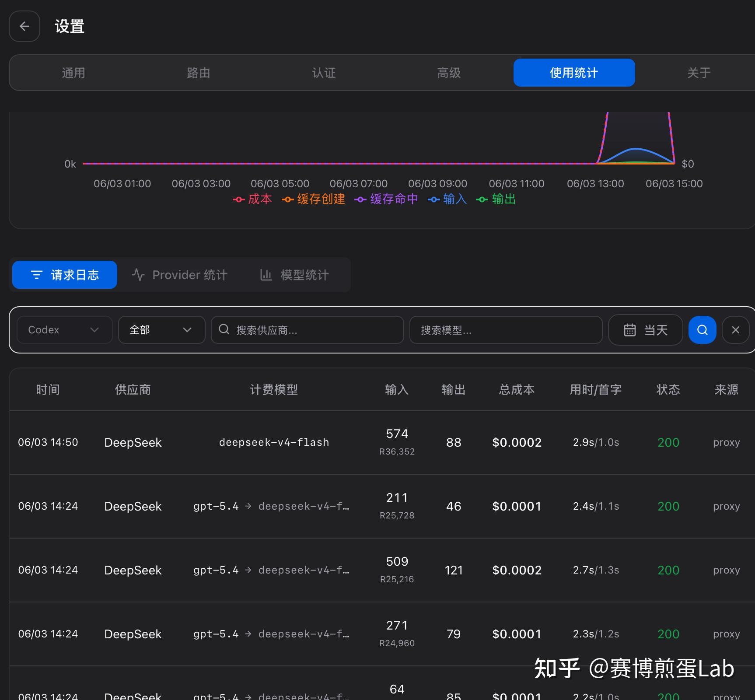Toggle the 成本 legend series

click(252, 199)
